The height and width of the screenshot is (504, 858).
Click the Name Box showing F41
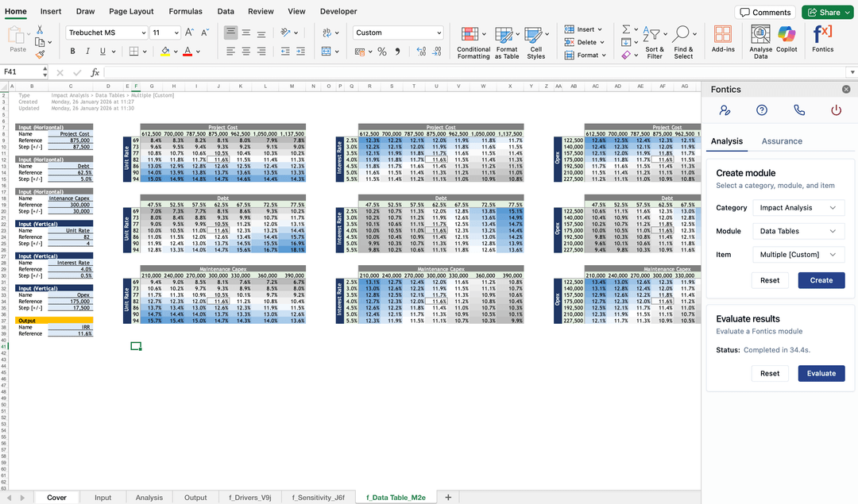(22, 72)
